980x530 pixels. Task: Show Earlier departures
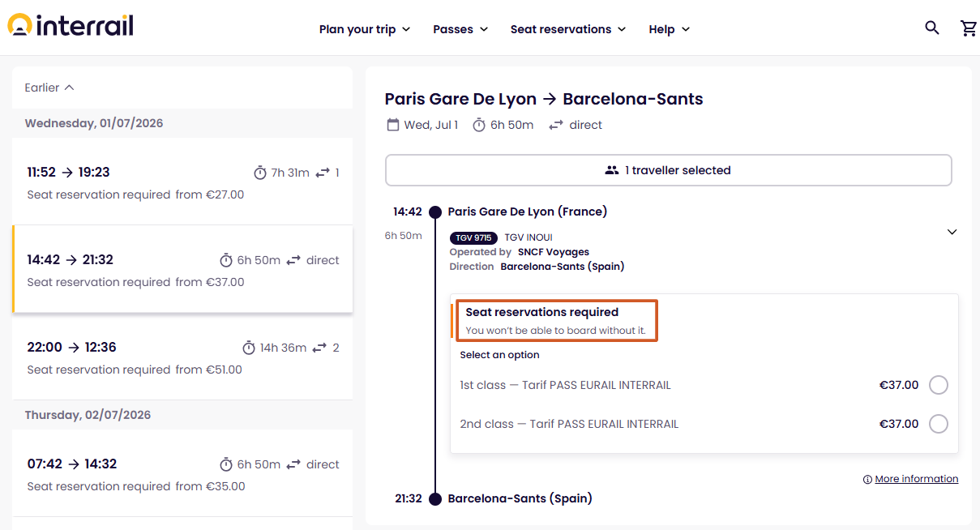(x=49, y=88)
